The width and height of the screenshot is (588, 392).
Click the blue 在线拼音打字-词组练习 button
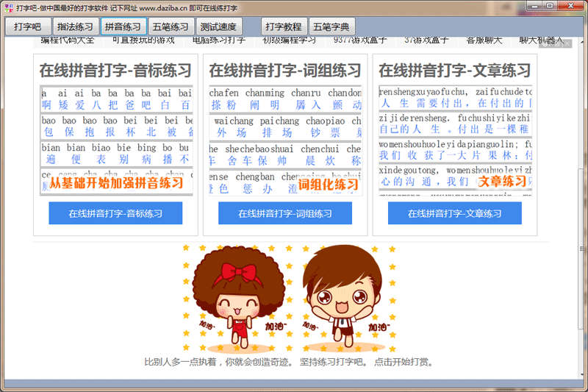285,213
